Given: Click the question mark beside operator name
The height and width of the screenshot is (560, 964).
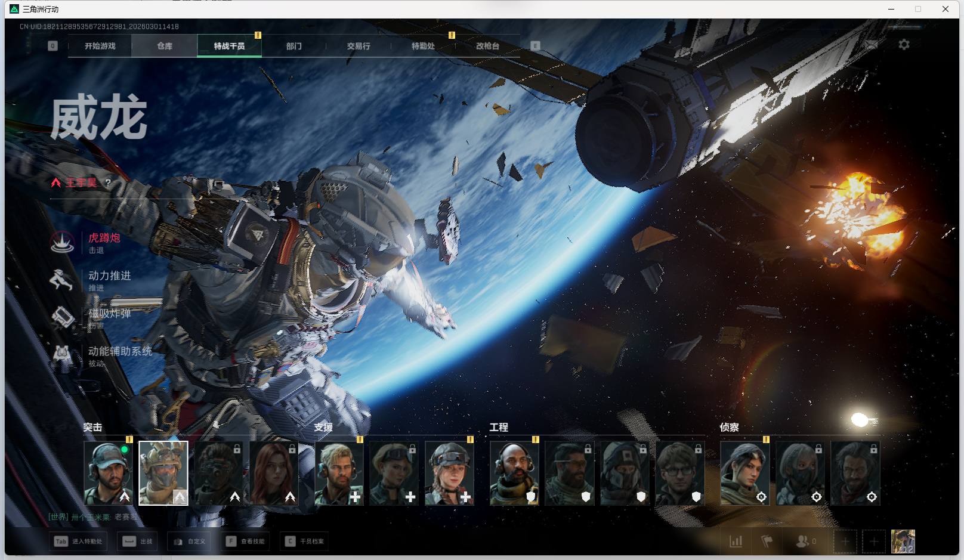Looking at the screenshot, I should 108,182.
